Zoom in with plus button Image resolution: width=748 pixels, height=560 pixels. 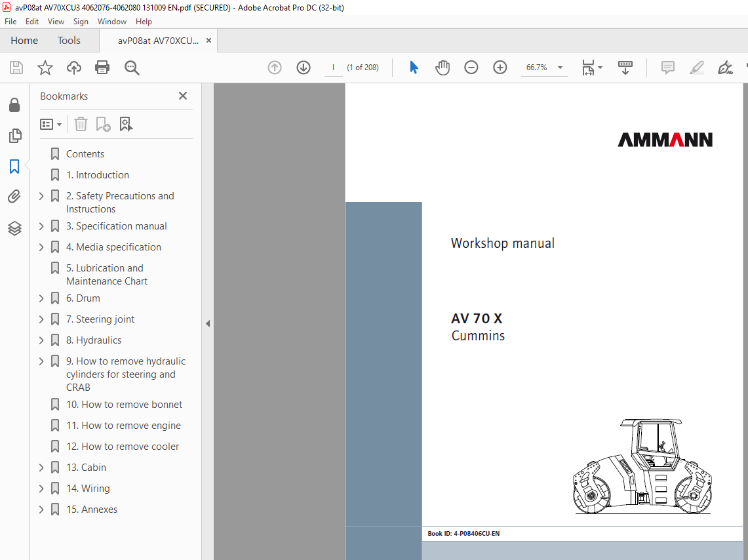pyautogui.click(x=500, y=68)
